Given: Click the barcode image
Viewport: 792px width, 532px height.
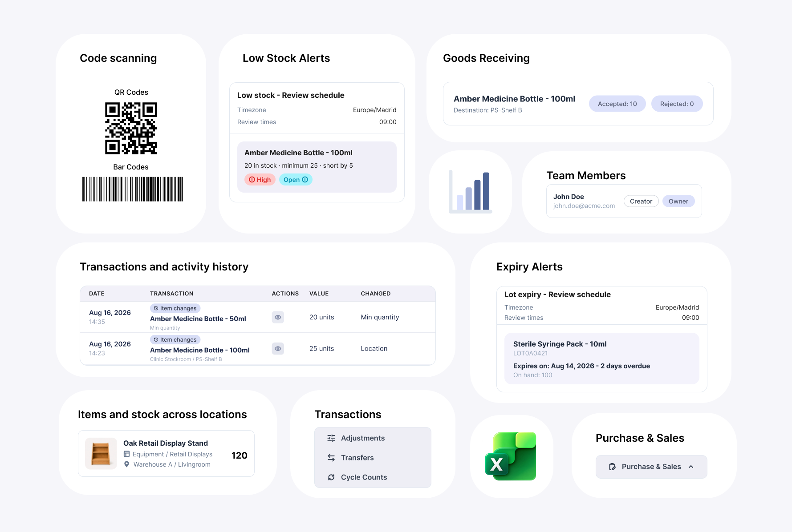Looking at the screenshot, I should click(x=133, y=189).
